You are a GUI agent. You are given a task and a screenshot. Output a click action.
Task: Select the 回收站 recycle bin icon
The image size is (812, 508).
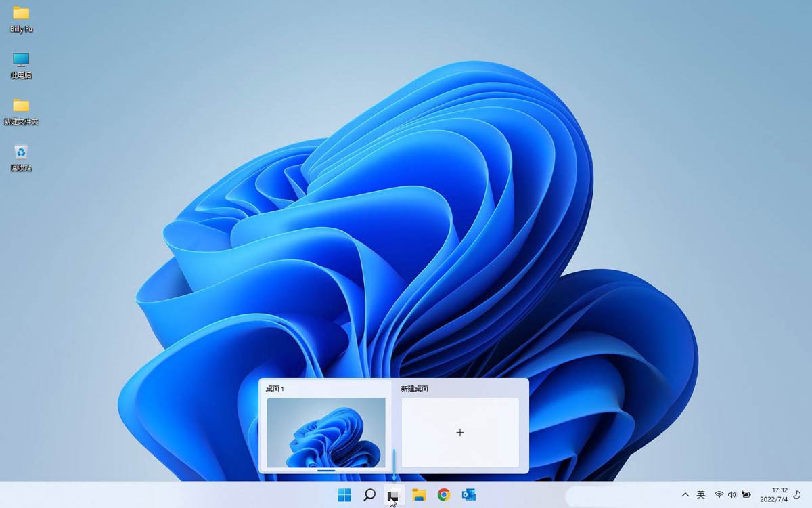[x=21, y=152]
